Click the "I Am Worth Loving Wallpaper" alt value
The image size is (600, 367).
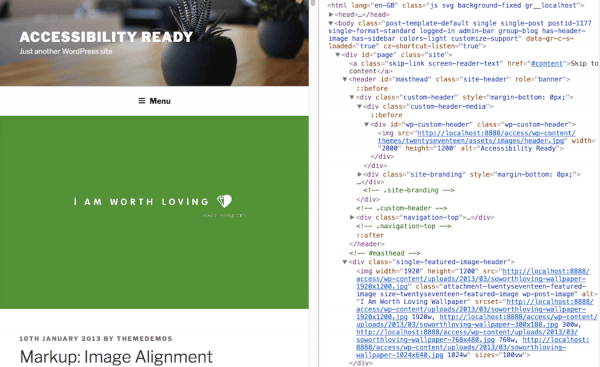tap(414, 302)
